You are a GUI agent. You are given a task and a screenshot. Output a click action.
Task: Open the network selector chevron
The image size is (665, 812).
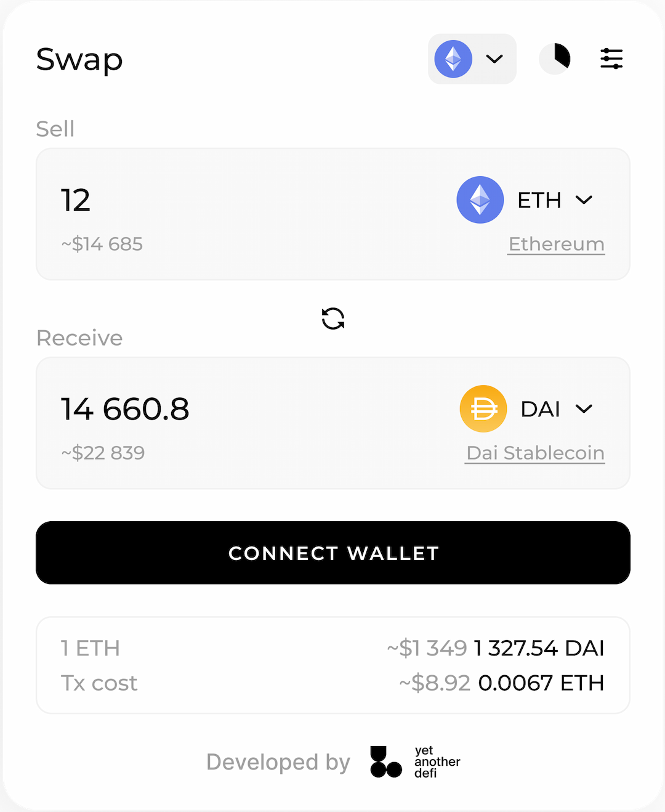pos(494,59)
